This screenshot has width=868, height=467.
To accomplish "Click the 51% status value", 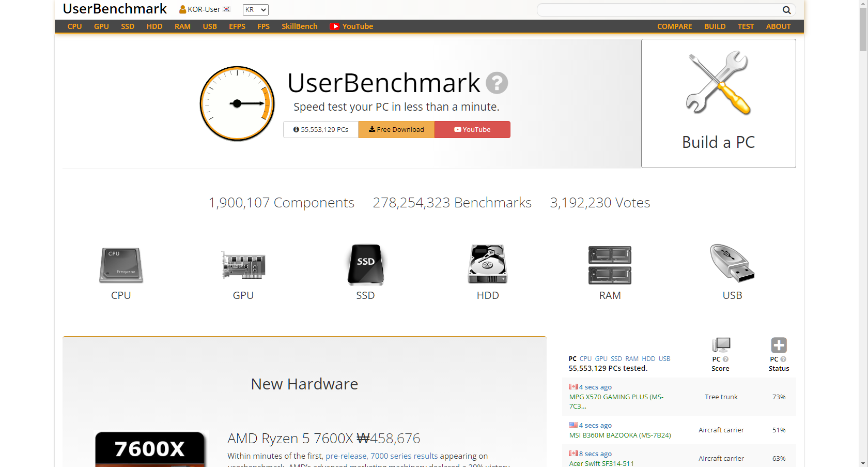I will pyautogui.click(x=779, y=430).
